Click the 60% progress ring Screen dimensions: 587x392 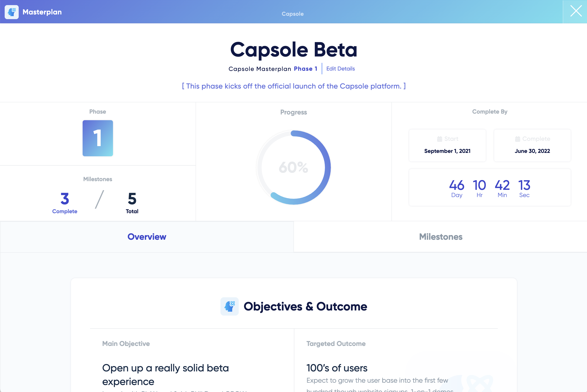(x=293, y=167)
